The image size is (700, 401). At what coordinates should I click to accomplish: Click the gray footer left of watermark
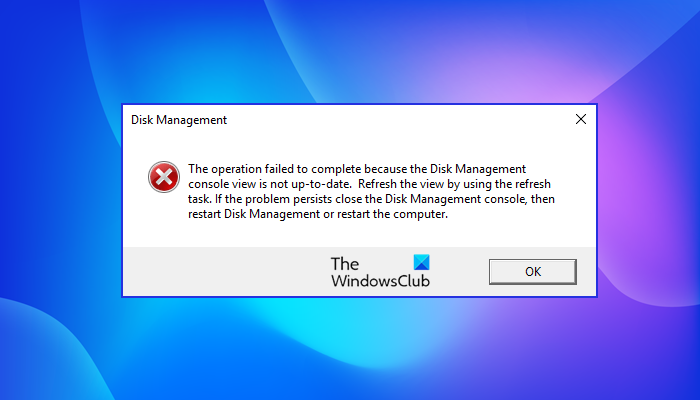tap(220, 271)
